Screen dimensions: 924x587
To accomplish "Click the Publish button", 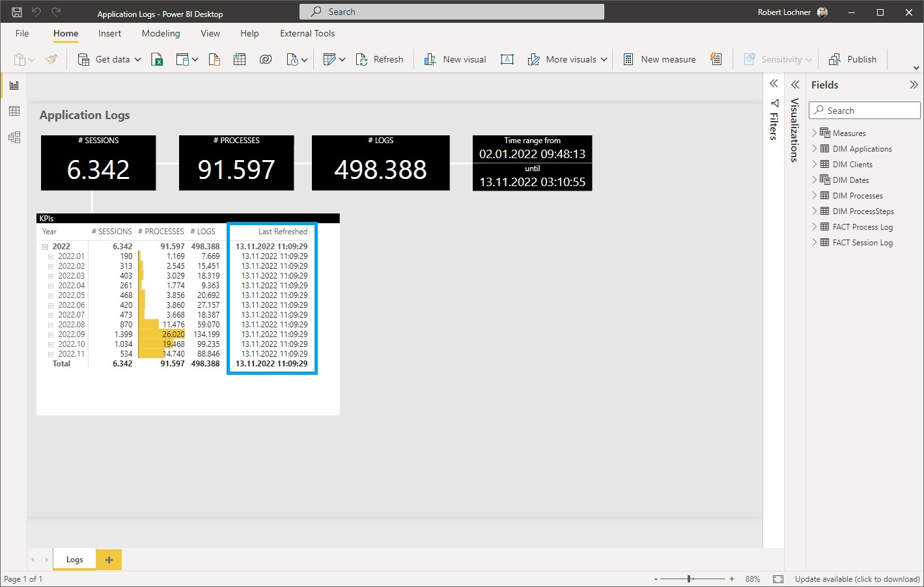I will [853, 59].
